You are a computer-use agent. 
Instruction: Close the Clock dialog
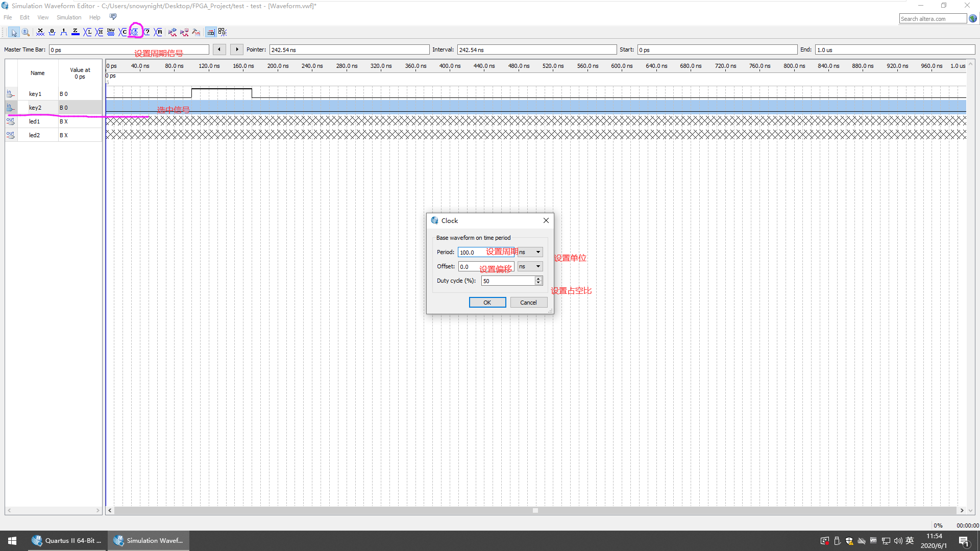[546, 220]
